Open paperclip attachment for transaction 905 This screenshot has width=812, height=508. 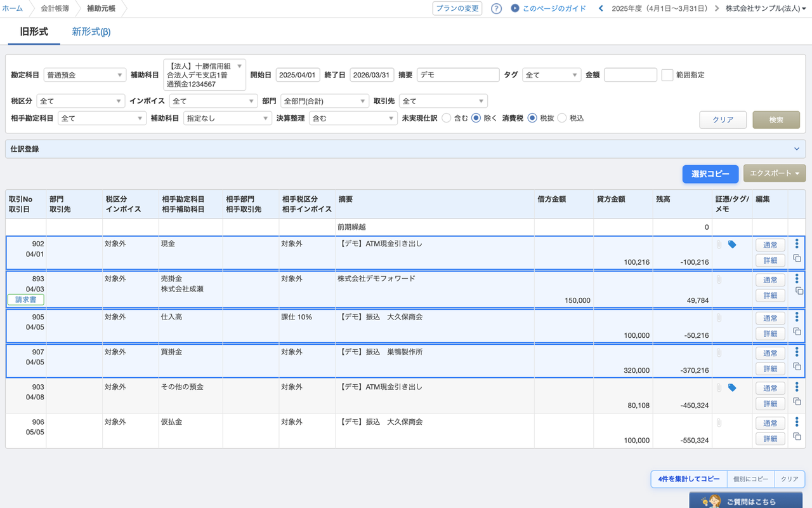pyautogui.click(x=719, y=317)
